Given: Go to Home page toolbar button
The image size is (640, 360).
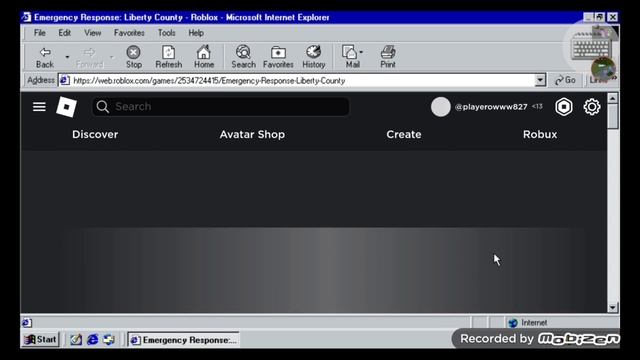Looking at the screenshot, I should [204, 57].
